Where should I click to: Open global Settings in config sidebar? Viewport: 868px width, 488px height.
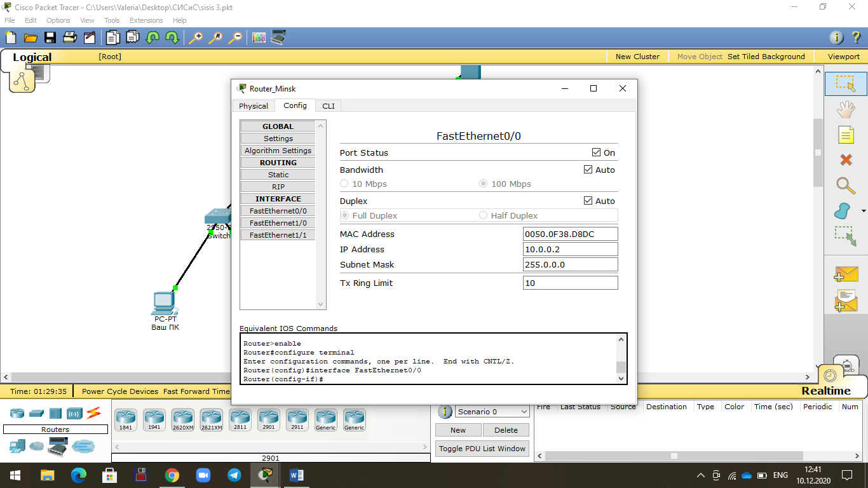[278, 139]
